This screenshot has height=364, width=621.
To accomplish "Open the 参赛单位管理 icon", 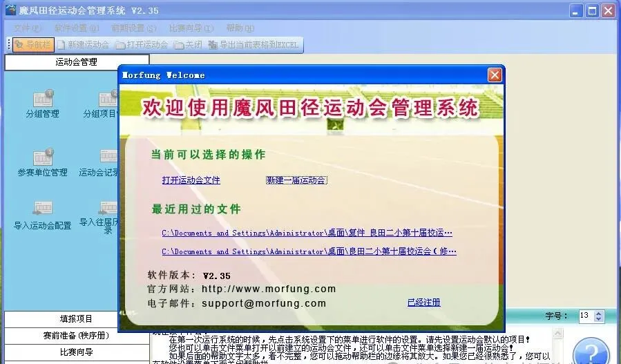I will [42, 163].
